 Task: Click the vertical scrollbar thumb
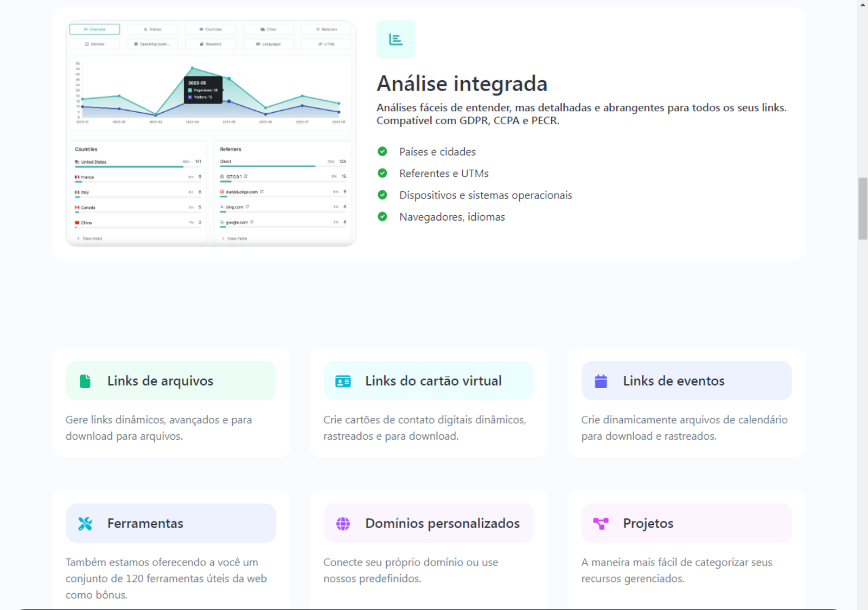click(x=863, y=208)
